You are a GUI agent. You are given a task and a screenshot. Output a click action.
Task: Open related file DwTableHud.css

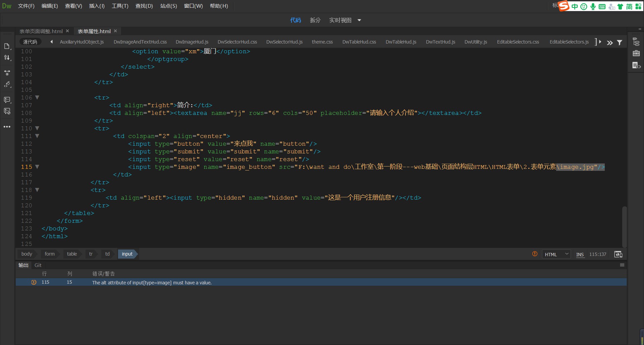coord(359,42)
